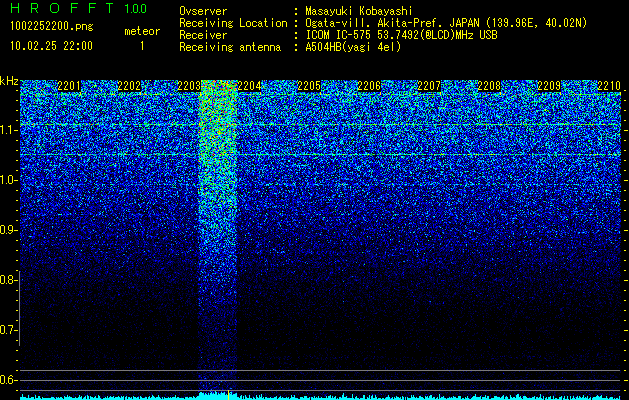The width and height of the screenshot is (629, 400).
Task: Click the 'meteor' count label
Action: coord(142,31)
